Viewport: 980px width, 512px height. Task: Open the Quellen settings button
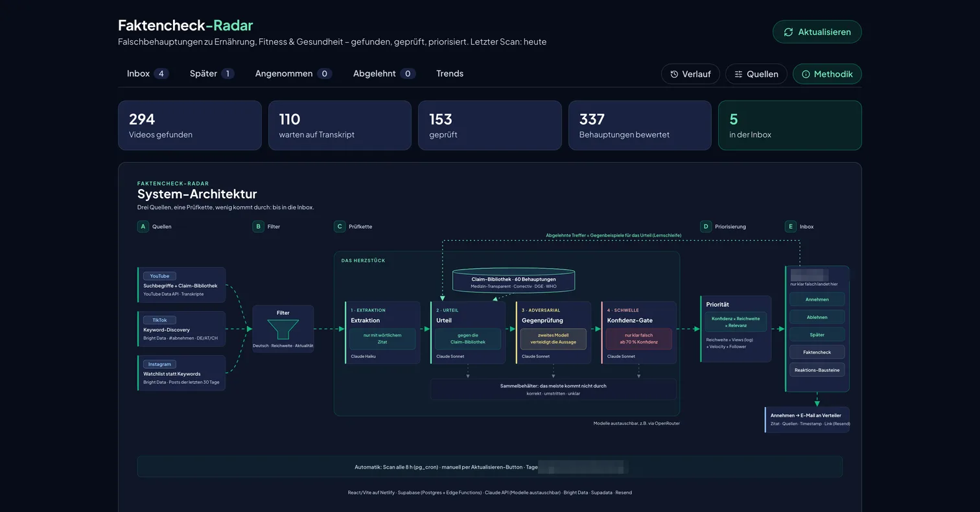[756, 74]
